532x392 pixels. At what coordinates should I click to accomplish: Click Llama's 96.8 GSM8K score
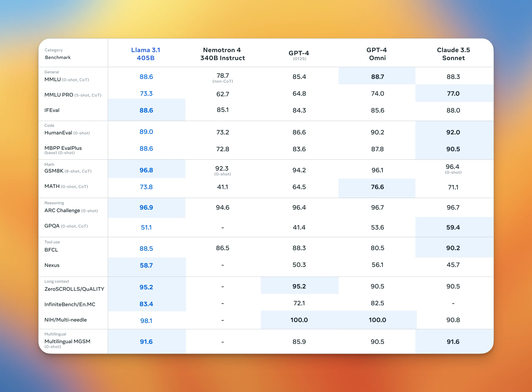(x=146, y=170)
